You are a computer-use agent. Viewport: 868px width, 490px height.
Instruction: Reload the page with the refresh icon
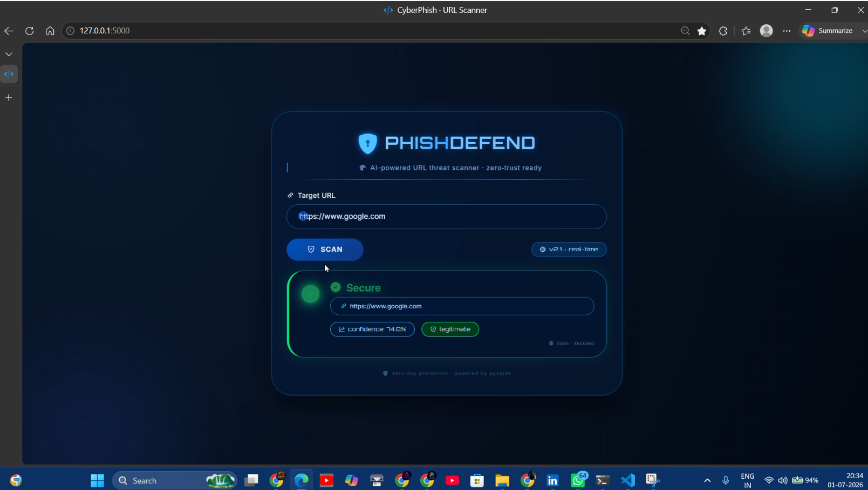tap(30, 31)
